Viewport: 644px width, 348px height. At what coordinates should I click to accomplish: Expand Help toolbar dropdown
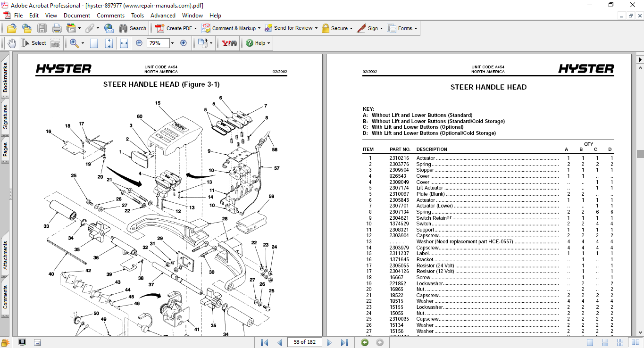(x=268, y=43)
